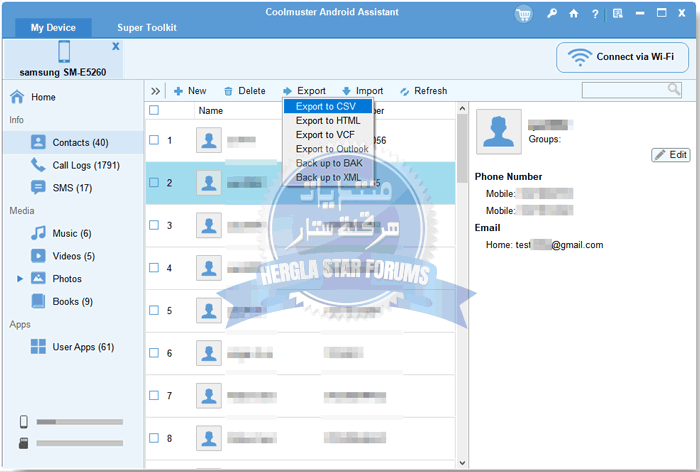700x472 pixels.
Task: Tick the checkbox for contact row 1
Action: tap(154, 140)
